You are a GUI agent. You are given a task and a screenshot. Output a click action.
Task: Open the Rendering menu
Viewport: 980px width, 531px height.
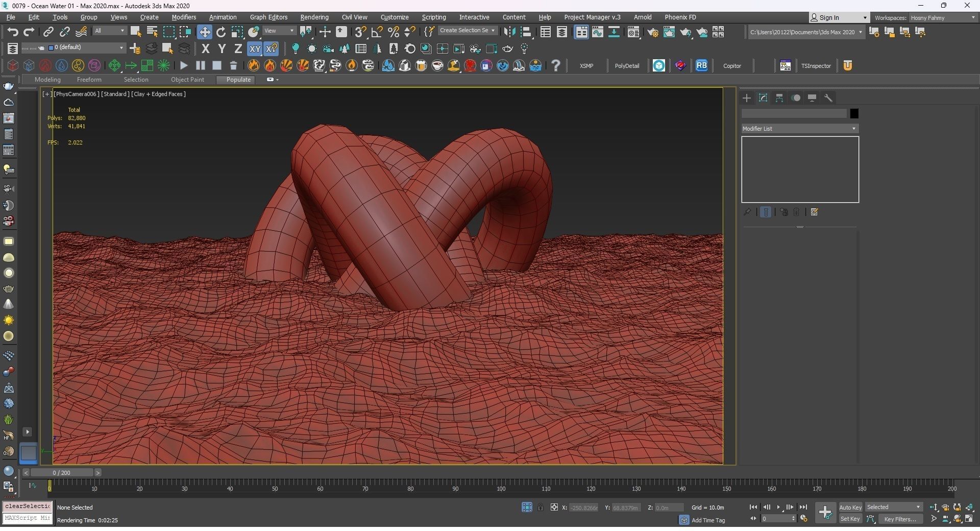click(x=314, y=17)
